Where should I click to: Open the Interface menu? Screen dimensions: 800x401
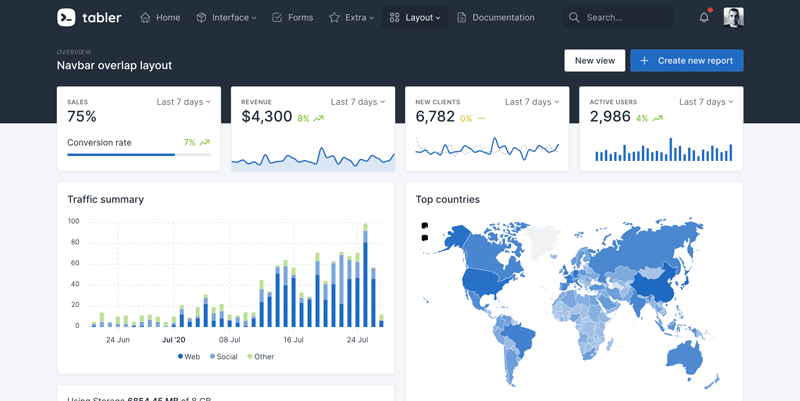coord(234,17)
